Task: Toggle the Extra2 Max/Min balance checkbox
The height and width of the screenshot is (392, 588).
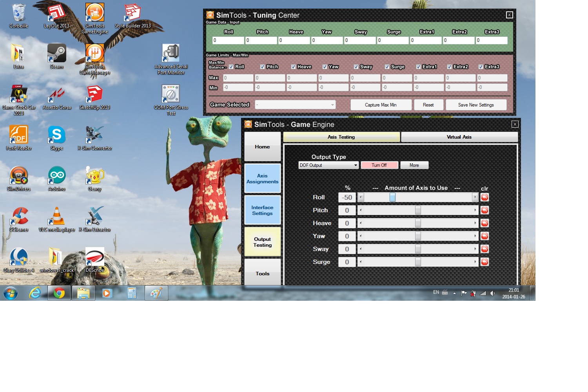Action: [449, 67]
